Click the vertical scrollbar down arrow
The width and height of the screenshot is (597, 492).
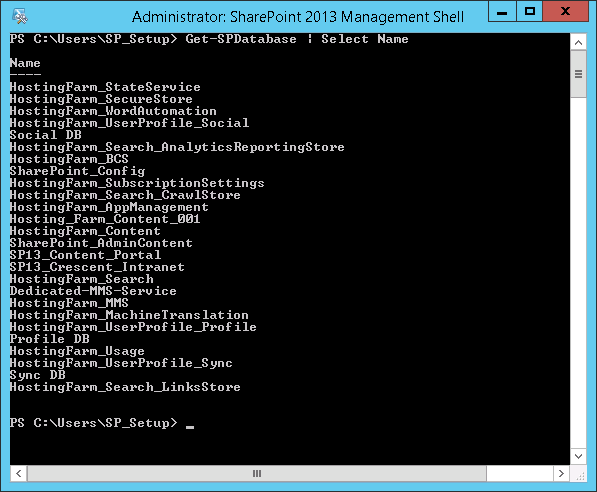coord(578,456)
